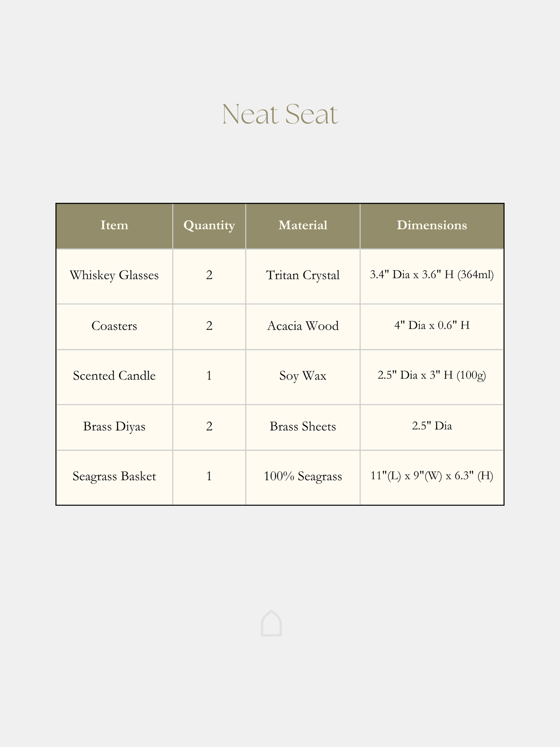Click the 11"(L) x 9"(W) x 6.3"(H) cell
The height and width of the screenshot is (747, 560).
(432, 476)
